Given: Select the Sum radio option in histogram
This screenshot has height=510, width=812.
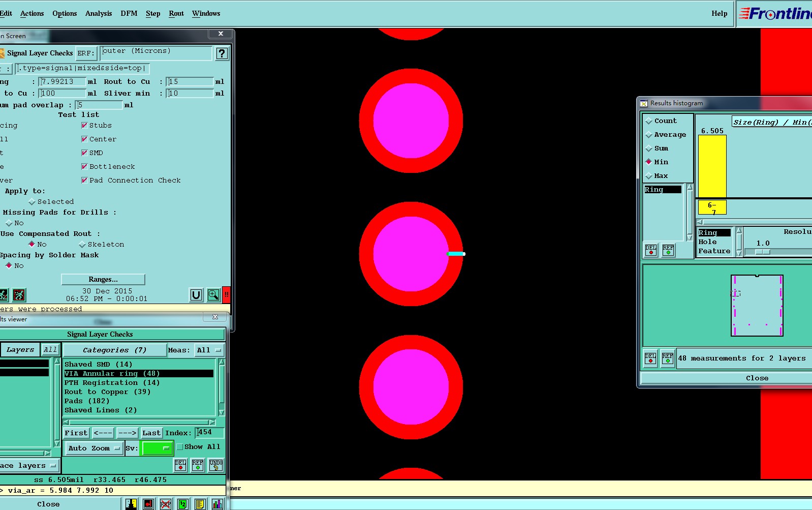Looking at the screenshot, I should (649, 148).
